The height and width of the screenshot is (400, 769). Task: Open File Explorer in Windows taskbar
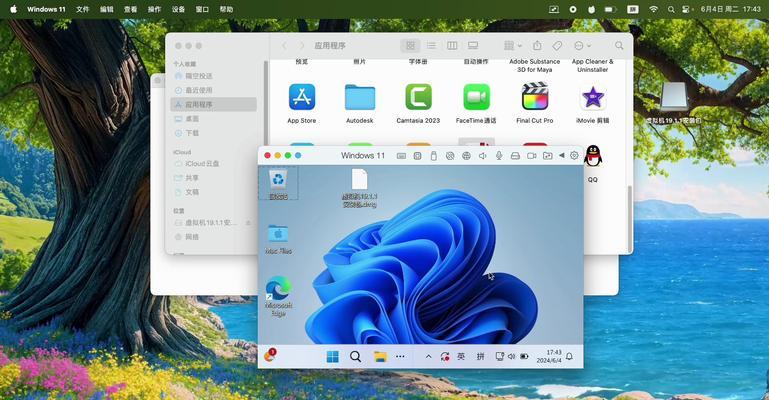(x=380, y=357)
